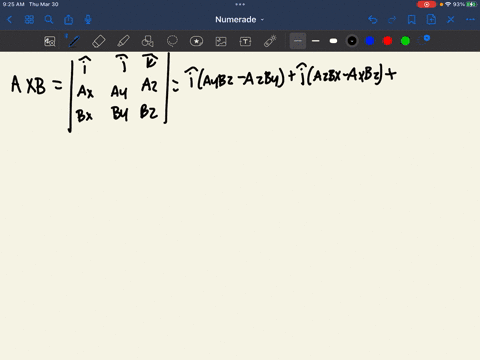Open the search magnifier
480x360 pixels.
tap(49, 20)
